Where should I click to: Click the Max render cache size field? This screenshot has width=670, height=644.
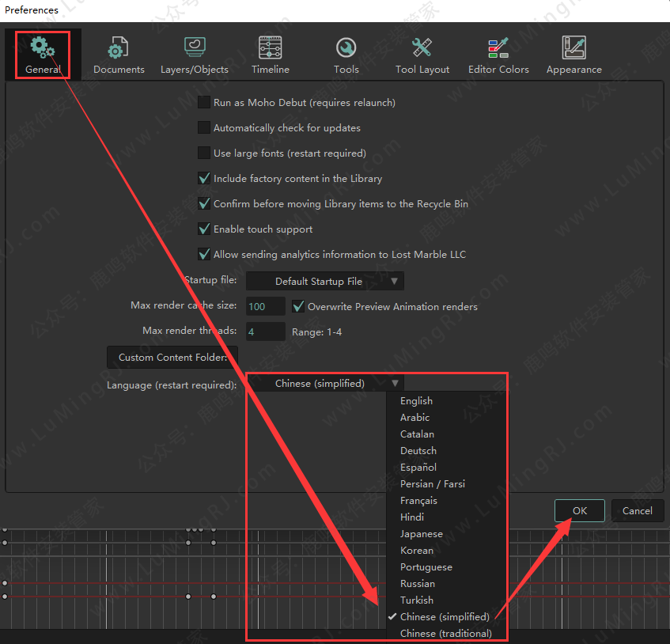(x=266, y=306)
